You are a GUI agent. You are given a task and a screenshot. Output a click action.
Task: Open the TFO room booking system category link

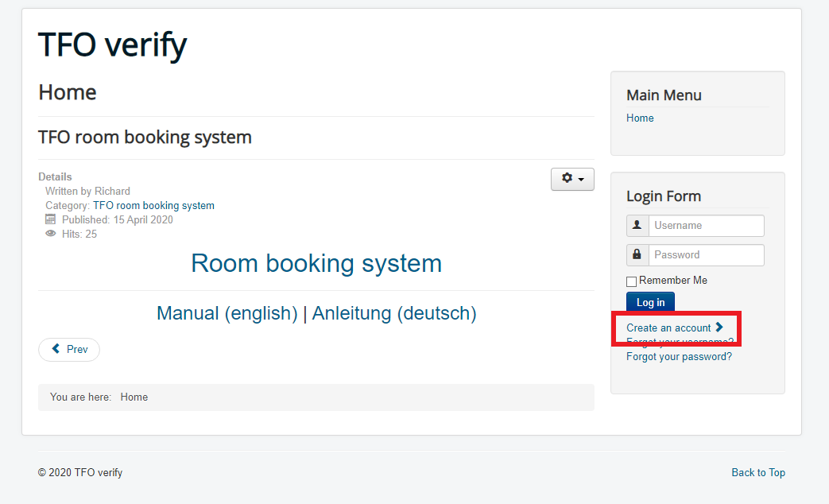pyautogui.click(x=153, y=206)
